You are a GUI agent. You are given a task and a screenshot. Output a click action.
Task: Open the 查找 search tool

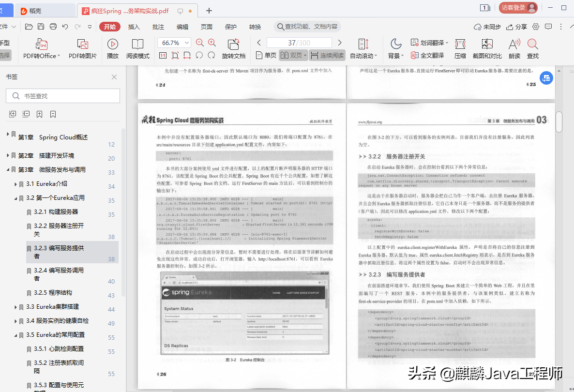533,49
